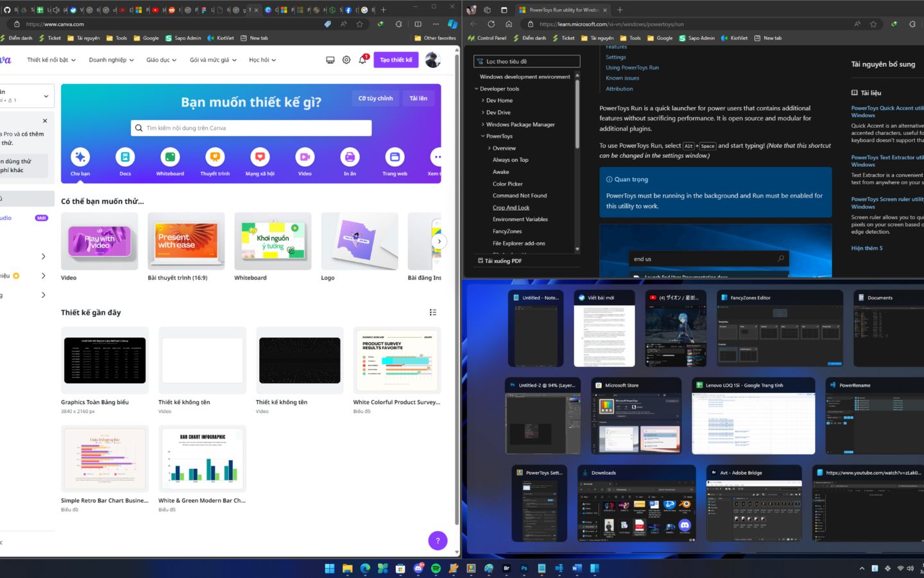Click the purple help question mark button

[x=438, y=541]
